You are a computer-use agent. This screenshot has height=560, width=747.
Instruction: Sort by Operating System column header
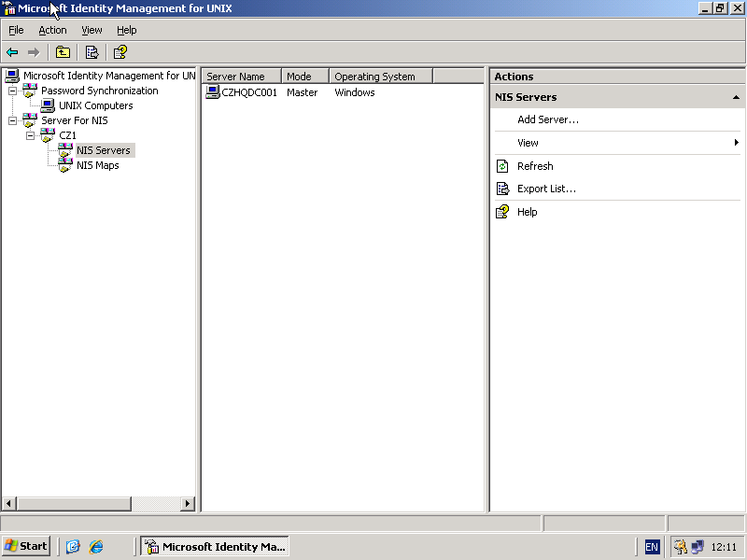381,77
